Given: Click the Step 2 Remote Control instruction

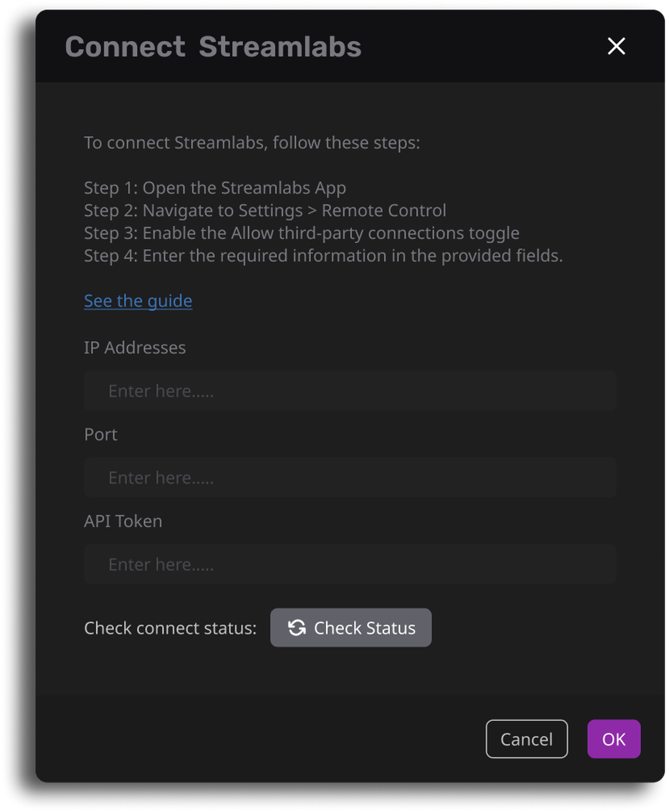Looking at the screenshot, I should (265, 210).
